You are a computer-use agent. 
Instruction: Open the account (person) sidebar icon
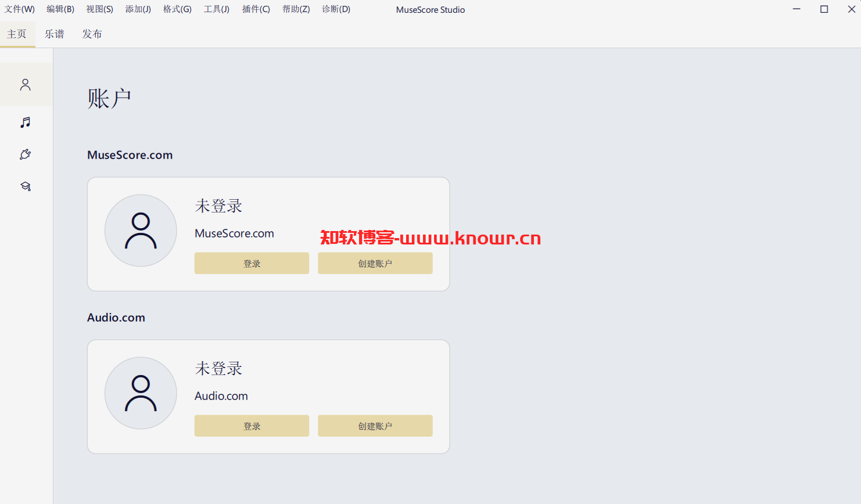pos(26,85)
